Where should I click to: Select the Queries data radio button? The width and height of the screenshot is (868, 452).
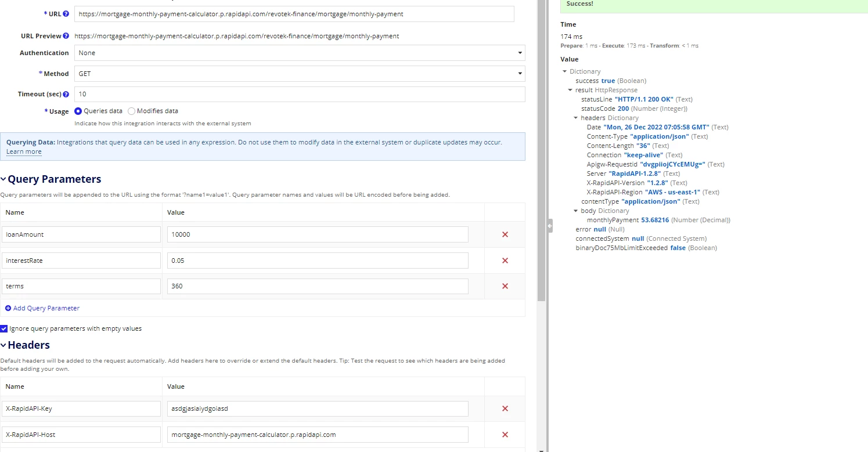[78, 111]
